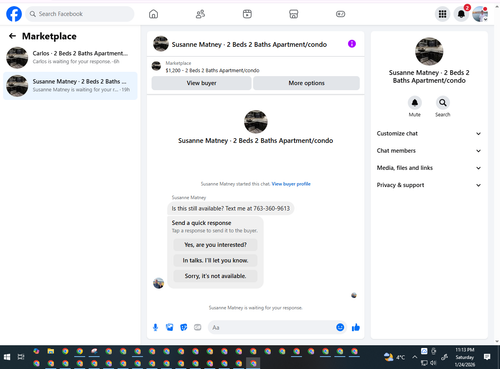Click the Search Facebook field
The height and width of the screenshot is (369, 500).
(80, 14)
